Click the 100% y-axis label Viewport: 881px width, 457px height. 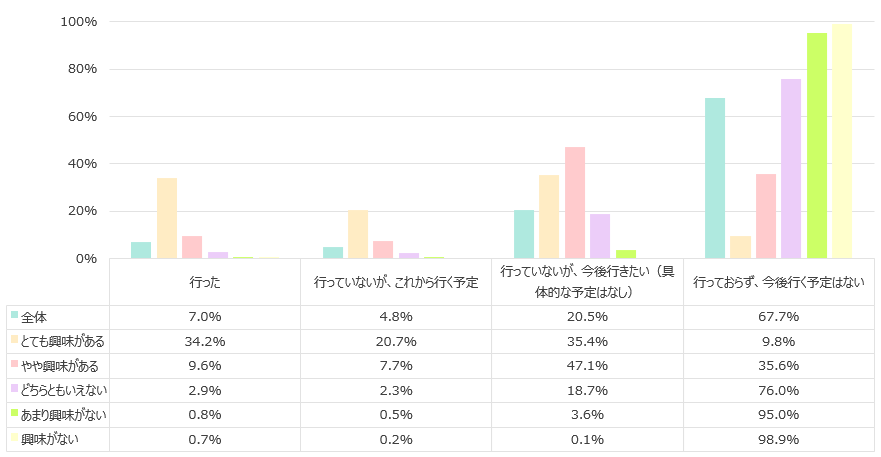pyautogui.click(x=78, y=22)
